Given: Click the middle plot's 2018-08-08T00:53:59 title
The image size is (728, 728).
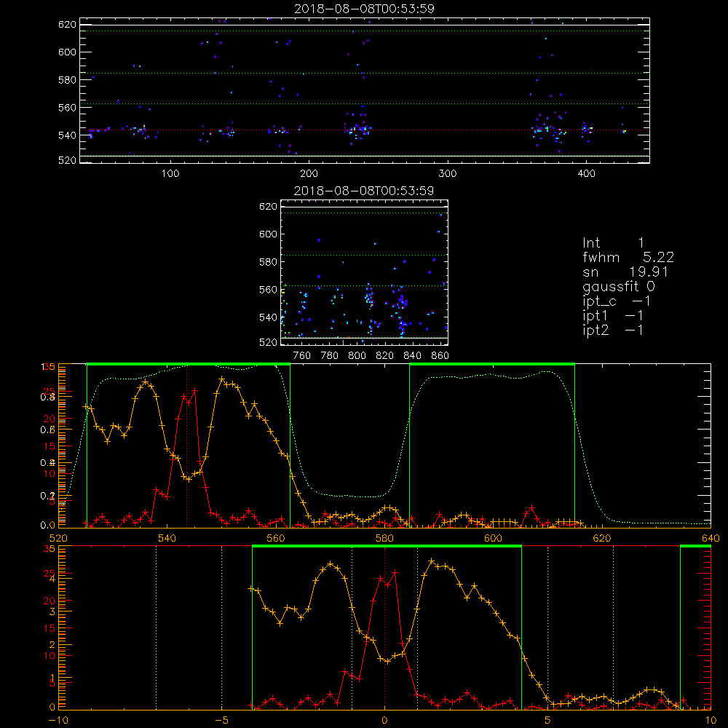Looking at the screenshot, I should coord(364,191).
